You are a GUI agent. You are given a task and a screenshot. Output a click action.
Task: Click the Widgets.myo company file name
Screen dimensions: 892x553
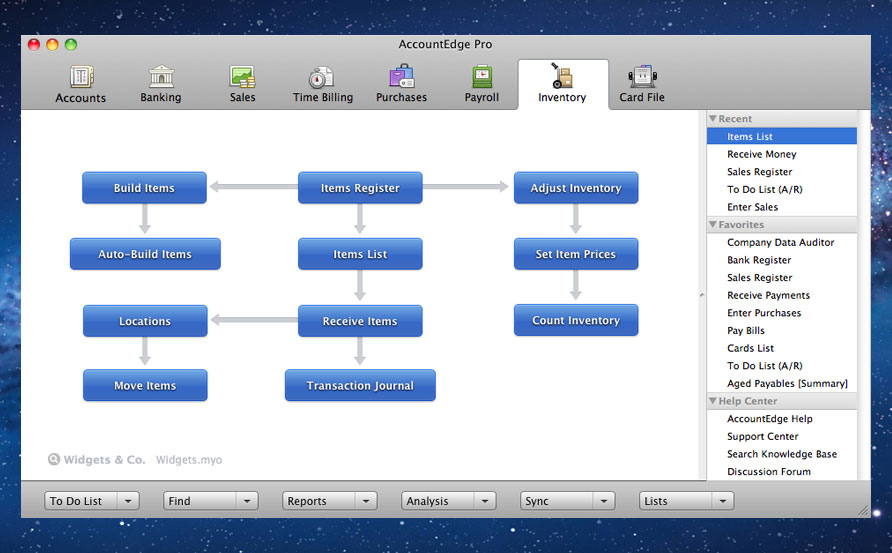189,460
